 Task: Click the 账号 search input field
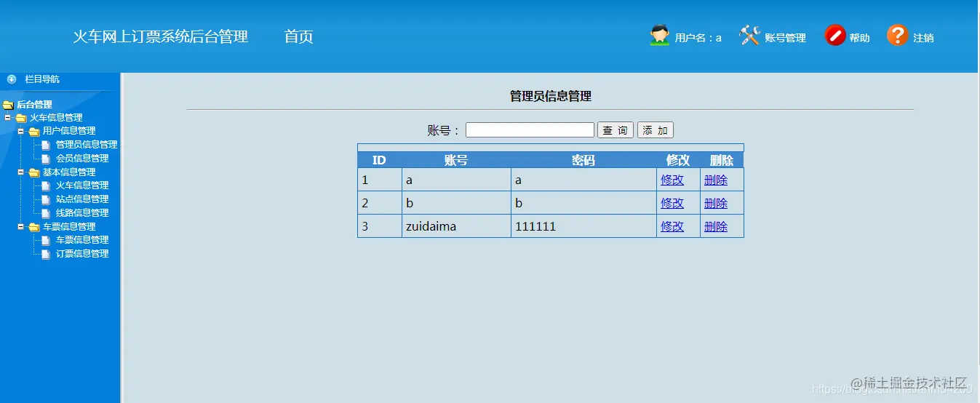tap(530, 130)
